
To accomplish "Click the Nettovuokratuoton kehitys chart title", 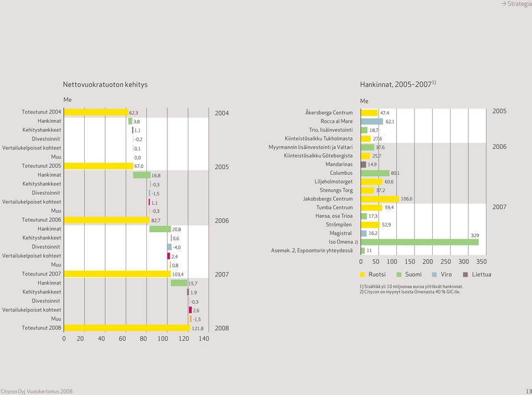I will tap(105, 84).
